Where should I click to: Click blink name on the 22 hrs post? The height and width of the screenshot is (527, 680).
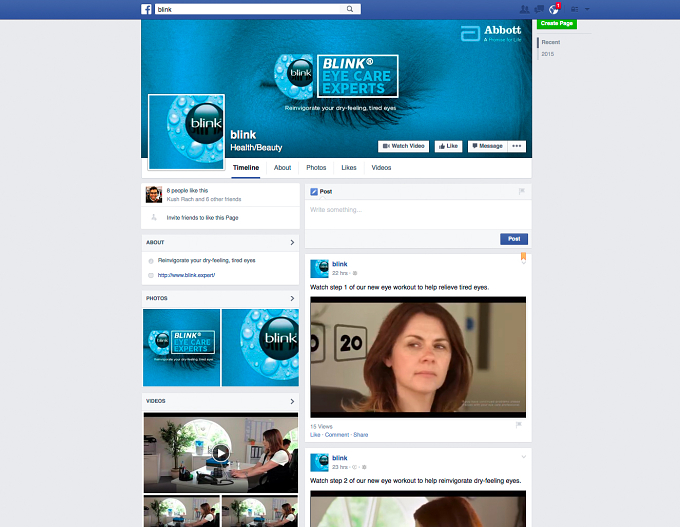click(340, 264)
